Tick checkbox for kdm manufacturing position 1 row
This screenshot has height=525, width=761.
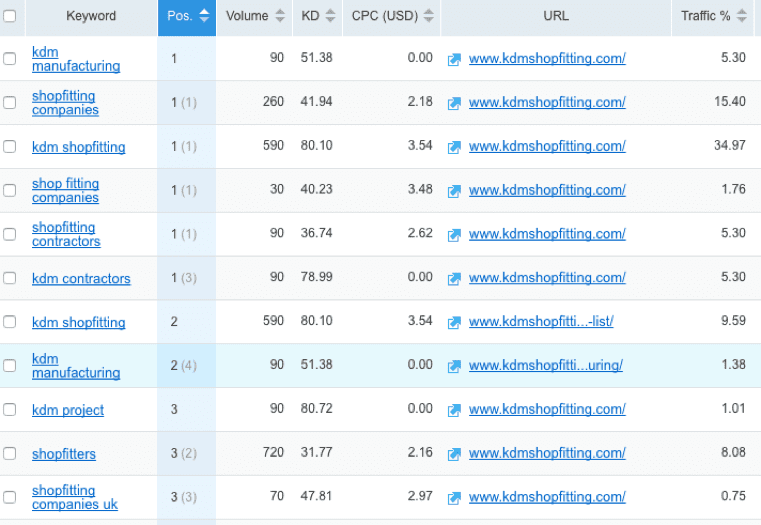coord(9,59)
